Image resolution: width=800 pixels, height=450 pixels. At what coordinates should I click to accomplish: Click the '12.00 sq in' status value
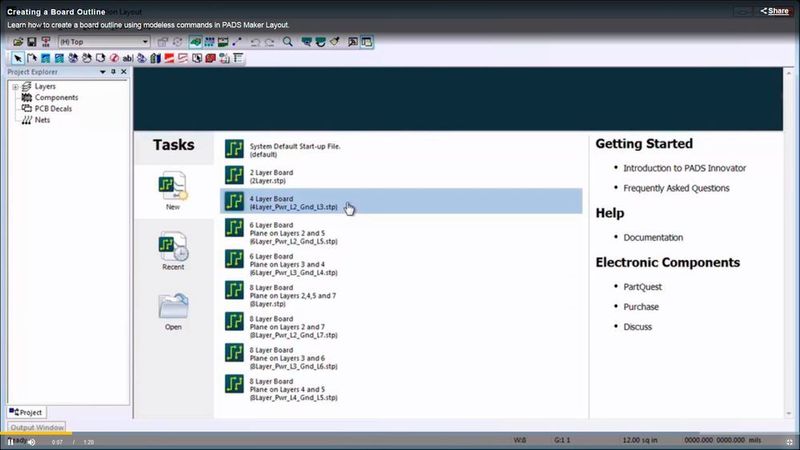(x=640, y=440)
